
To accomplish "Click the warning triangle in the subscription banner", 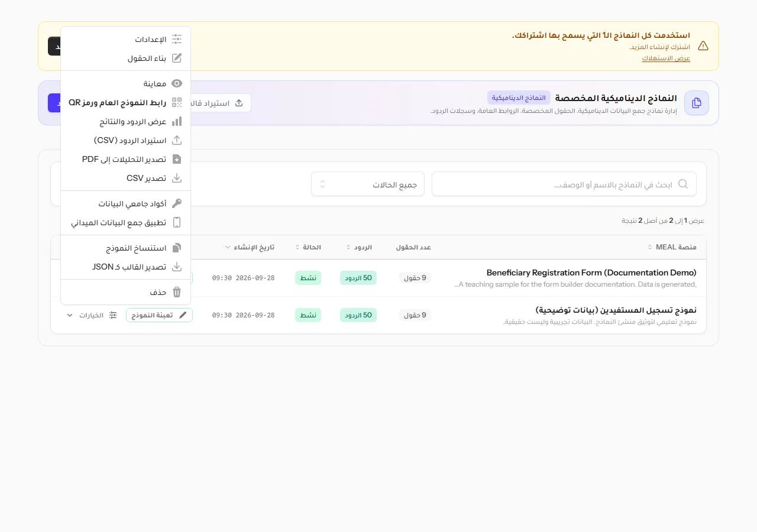I will click(x=703, y=46).
